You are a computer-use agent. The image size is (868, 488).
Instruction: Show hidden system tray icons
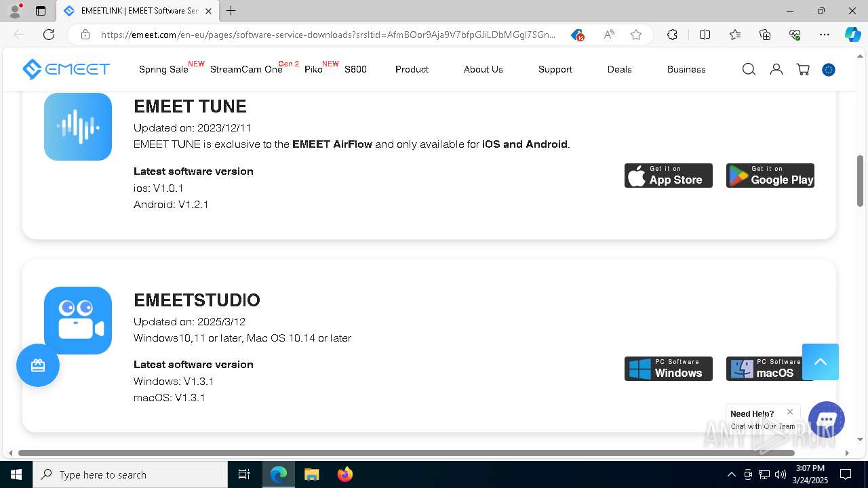click(731, 474)
